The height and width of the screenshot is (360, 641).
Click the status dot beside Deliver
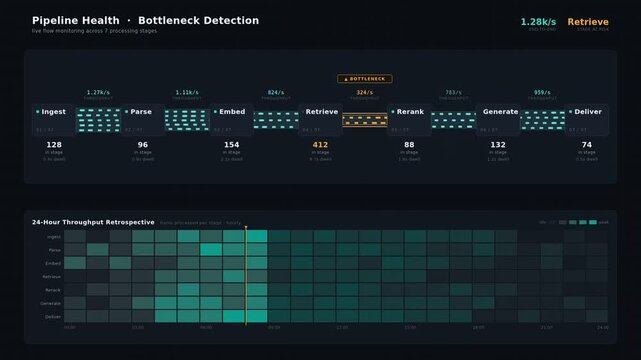[570, 112]
